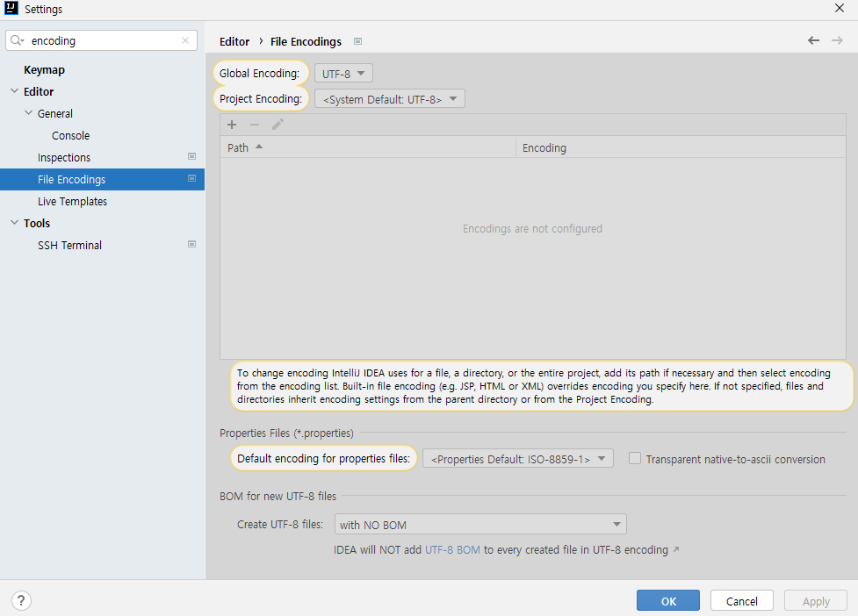858x616 pixels.
Task: Open the UTF-8 BOM link
Action: tap(452, 550)
